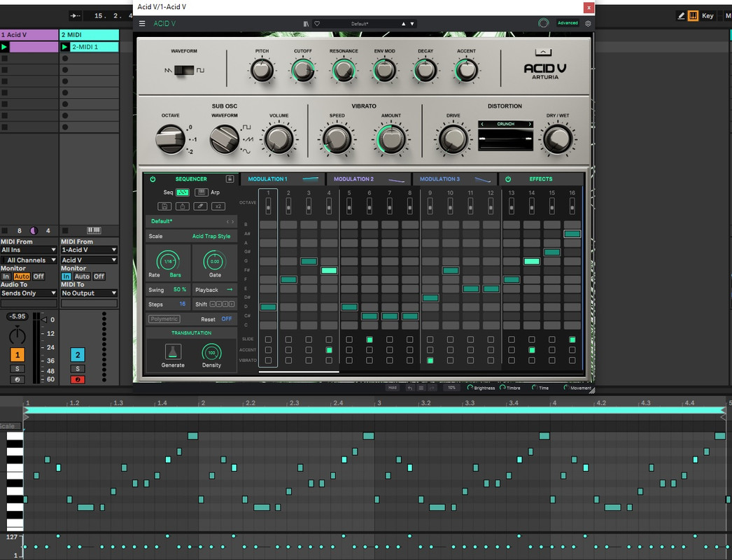Select next distortion type arrow
Screen dimensions: 732x560
(529, 124)
